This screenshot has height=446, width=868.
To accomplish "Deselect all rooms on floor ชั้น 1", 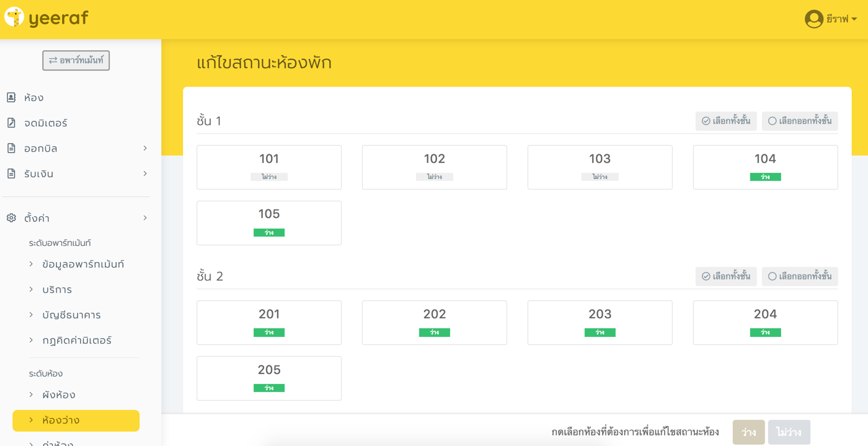I will click(800, 121).
